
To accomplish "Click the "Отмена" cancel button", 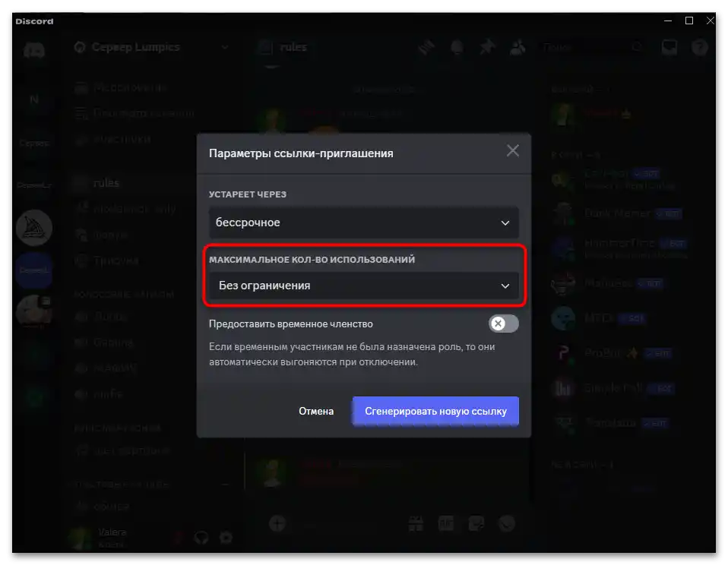I will tap(316, 411).
